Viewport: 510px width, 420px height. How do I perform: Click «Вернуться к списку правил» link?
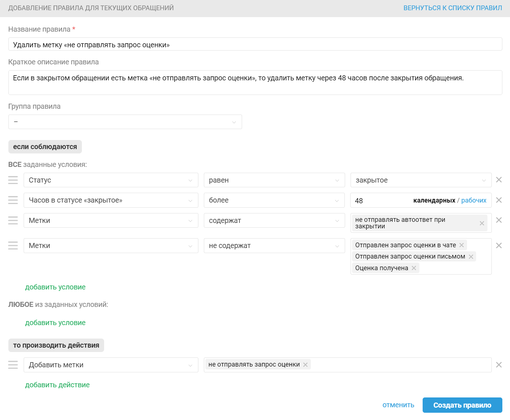pos(452,8)
